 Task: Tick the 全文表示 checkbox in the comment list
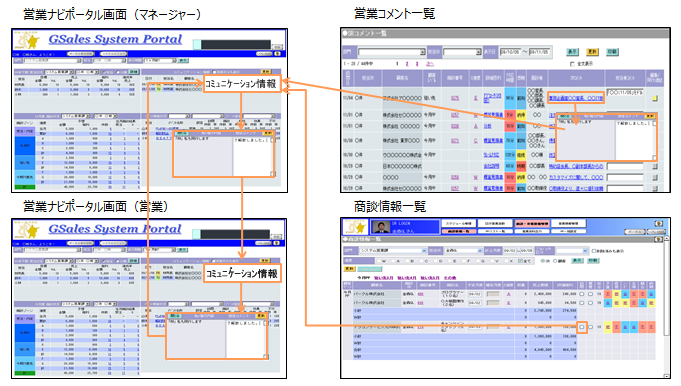tap(572, 64)
